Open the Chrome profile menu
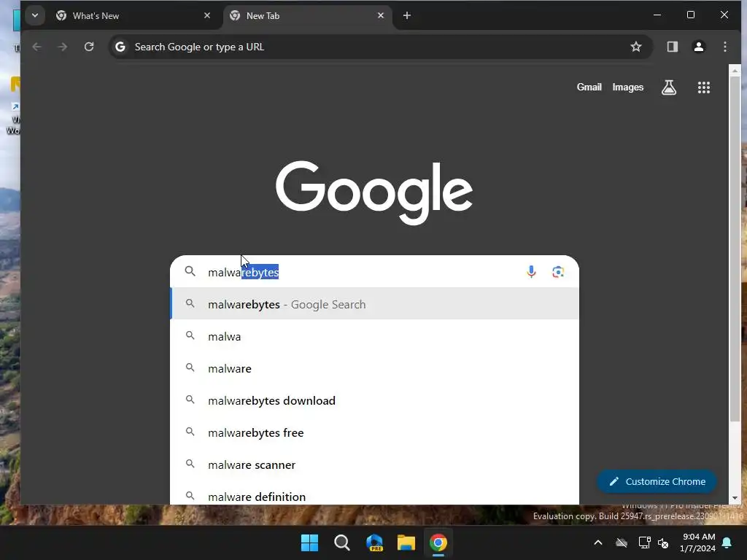Screen dimensions: 747x560 click(699, 47)
